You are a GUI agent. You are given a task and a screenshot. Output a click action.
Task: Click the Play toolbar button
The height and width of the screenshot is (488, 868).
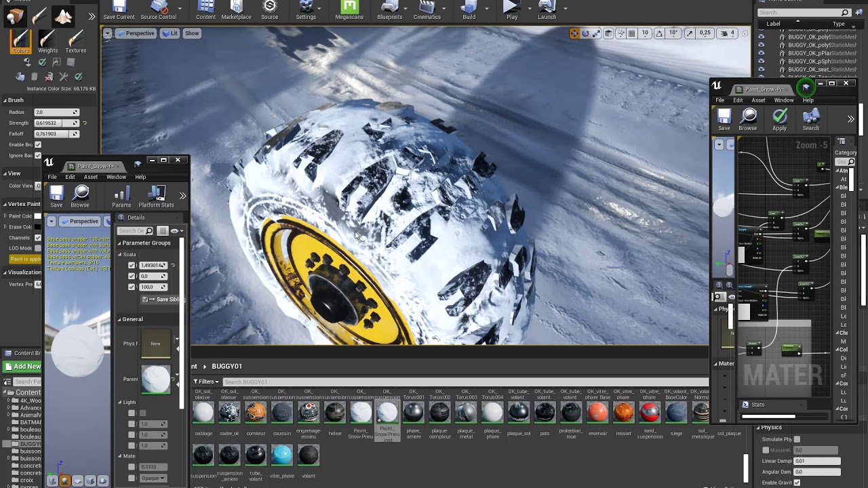(511, 10)
